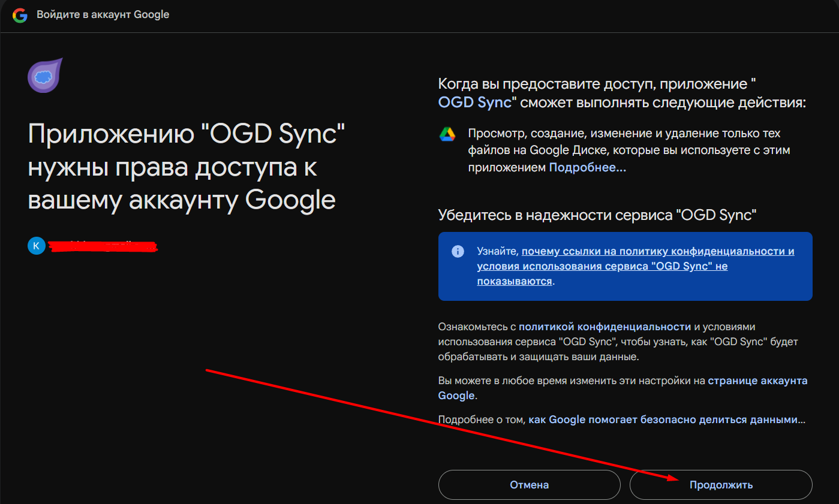The width and height of the screenshot is (839, 504).
Task: Click the "OGD Sync" app name link
Action: click(475, 102)
